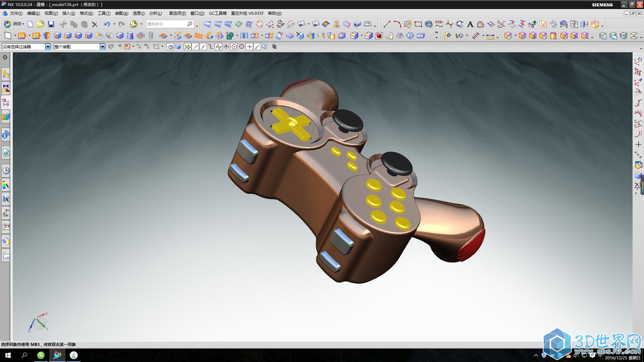Save the part with the floppy icon
The width and height of the screenshot is (644, 362).
click(x=51, y=24)
